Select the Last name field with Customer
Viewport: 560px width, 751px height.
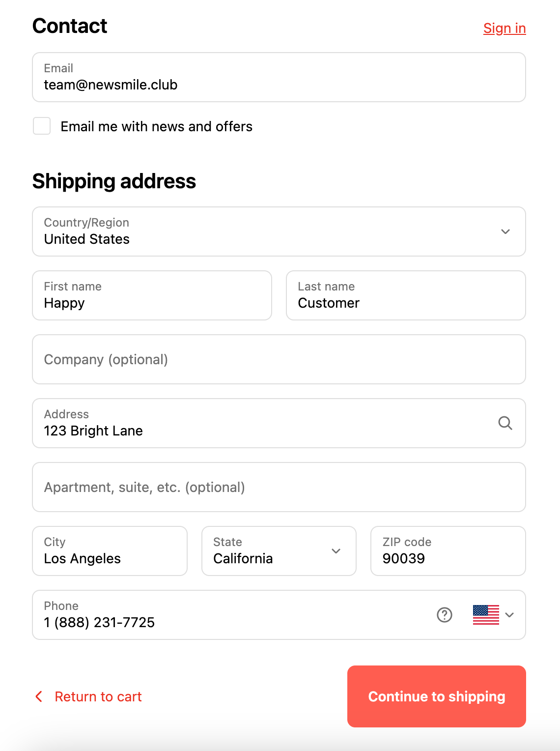click(406, 295)
